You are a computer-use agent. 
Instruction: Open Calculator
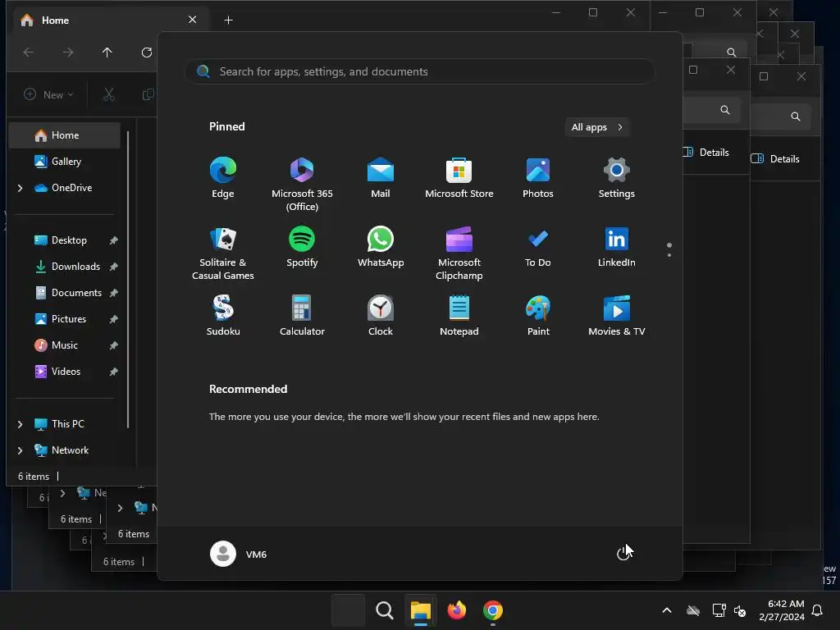[x=302, y=316]
